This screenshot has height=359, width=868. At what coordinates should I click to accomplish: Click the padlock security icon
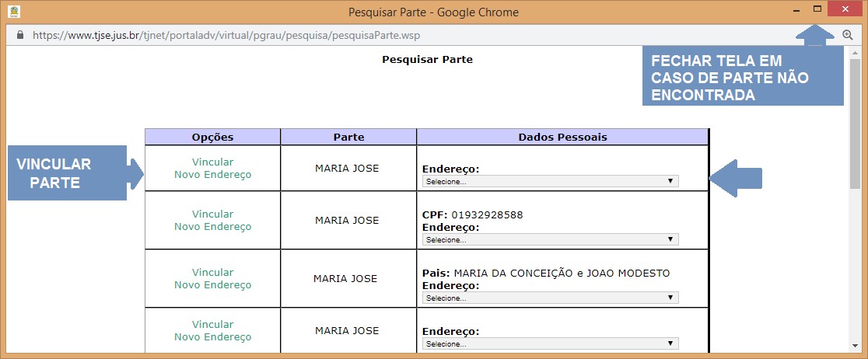click(21, 36)
